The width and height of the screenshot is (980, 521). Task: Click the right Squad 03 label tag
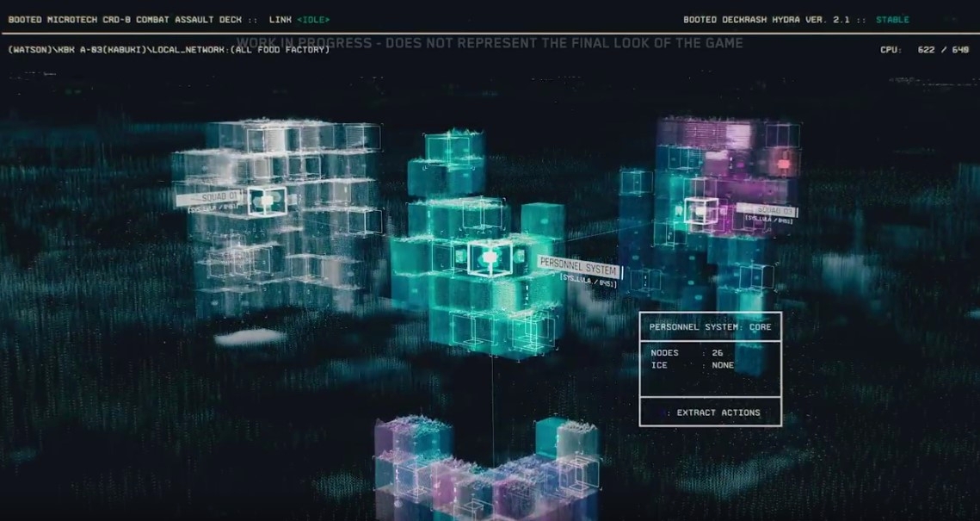click(767, 210)
